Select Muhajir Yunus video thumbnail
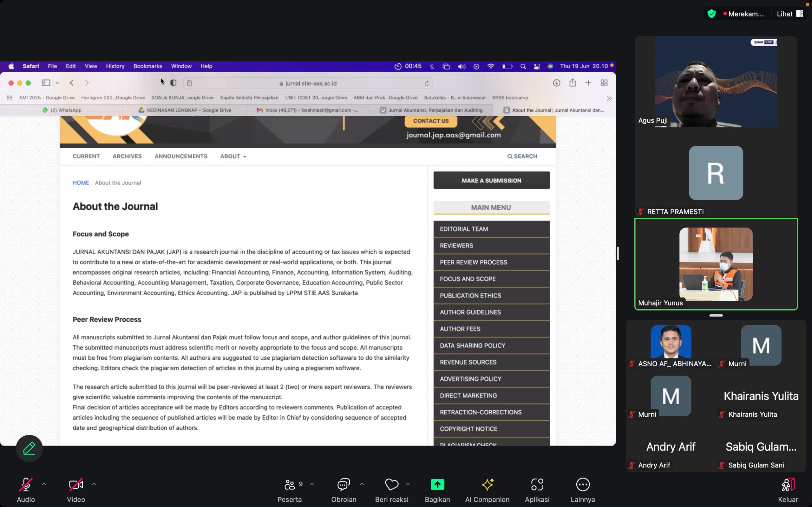The image size is (812, 507). 716,264
